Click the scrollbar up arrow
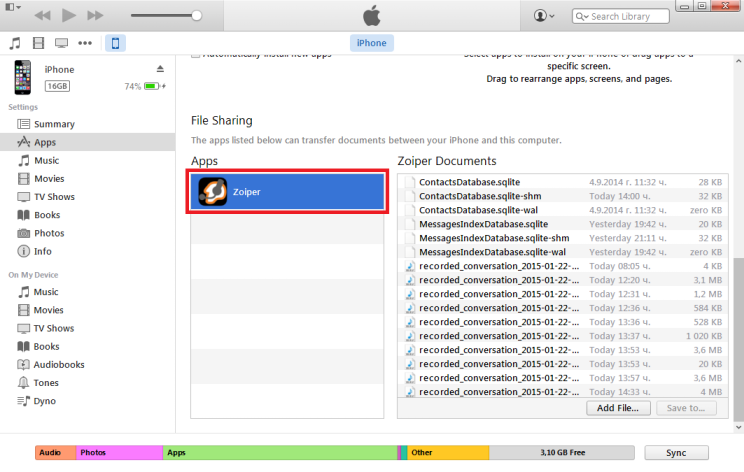 pos(738,61)
